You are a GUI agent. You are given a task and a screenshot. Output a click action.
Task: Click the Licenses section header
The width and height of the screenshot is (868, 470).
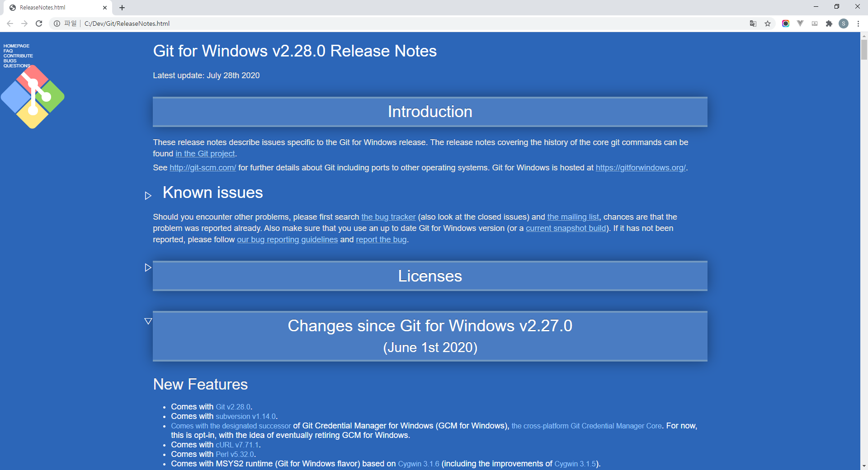430,276
